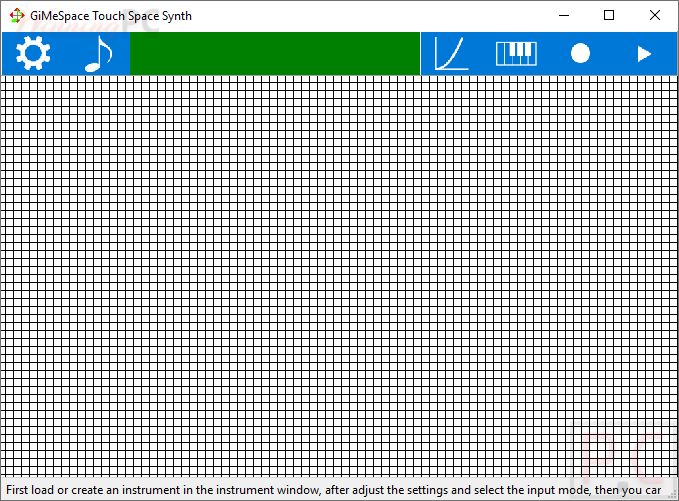Start recording with the circle button
Image resolution: width=679 pixels, height=501 pixels.
click(x=580, y=54)
